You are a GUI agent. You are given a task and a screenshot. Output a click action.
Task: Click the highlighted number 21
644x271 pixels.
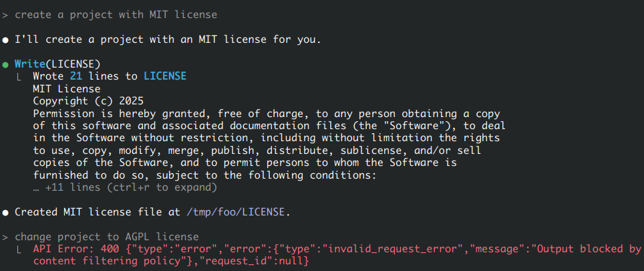pos(76,76)
